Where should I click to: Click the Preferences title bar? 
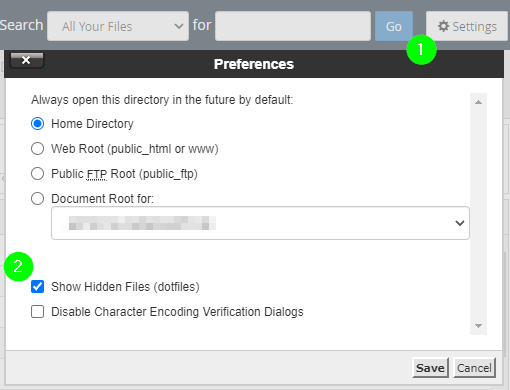coord(254,64)
